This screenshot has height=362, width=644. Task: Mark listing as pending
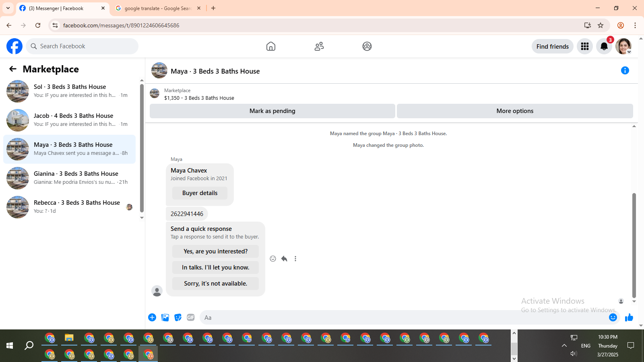coord(272,111)
